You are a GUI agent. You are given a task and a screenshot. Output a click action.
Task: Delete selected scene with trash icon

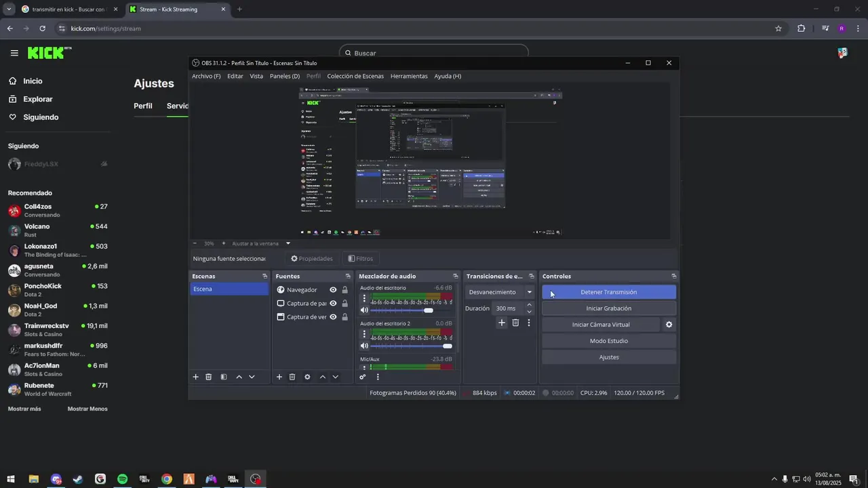coord(209,377)
